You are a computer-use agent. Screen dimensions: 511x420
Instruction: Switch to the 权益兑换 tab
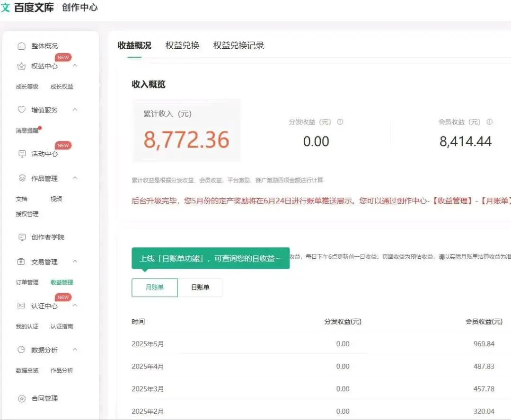point(182,45)
